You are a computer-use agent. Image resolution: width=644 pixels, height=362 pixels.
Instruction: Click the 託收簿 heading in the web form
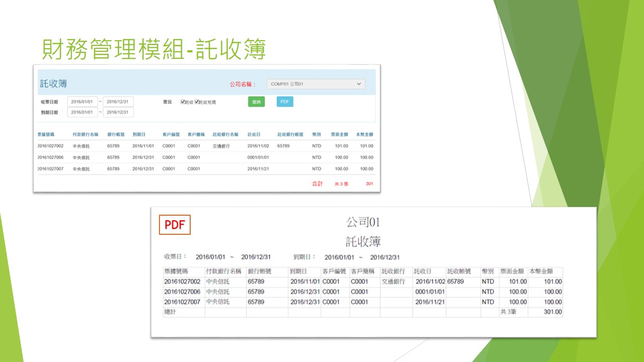click(x=53, y=83)
